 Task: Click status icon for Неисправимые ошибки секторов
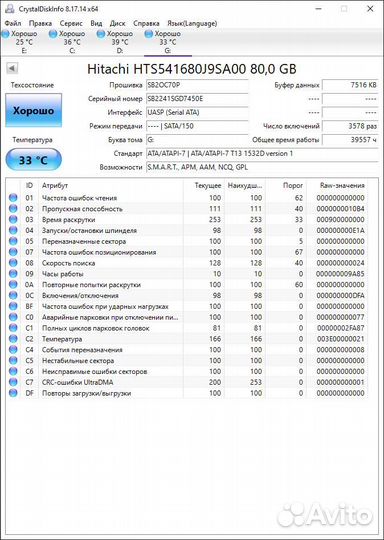coord(13,371)
